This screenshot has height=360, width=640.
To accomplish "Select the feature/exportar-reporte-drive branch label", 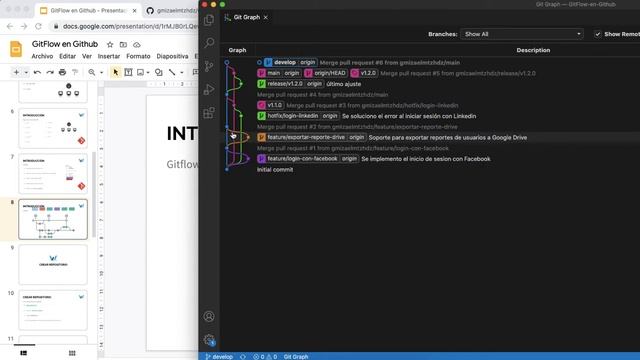I will tap(306, 138).
